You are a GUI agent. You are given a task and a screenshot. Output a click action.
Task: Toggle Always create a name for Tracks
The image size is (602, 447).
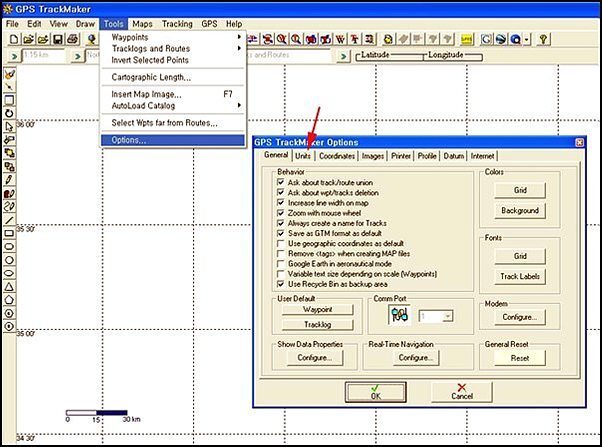click(281, 223)
